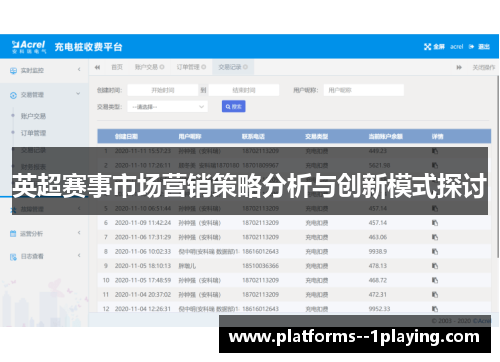The image size is (500, 362).
Task: Open details icon for row 9 (2020-11-05 18:10:13)
Action: coord(435,266)
